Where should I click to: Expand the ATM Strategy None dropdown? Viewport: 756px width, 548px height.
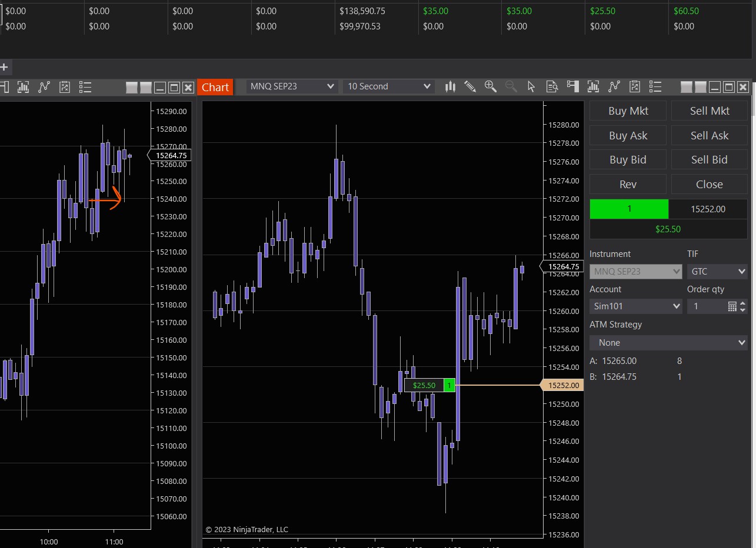coord(668,343)
